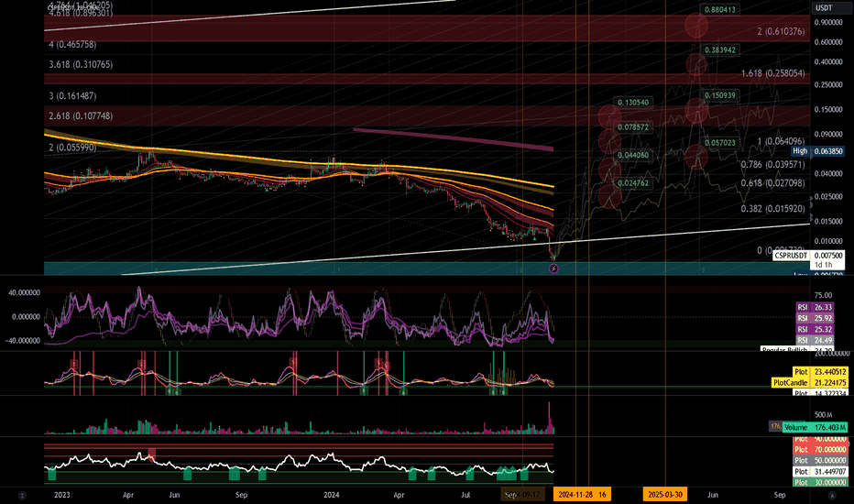
Task: Click the Fib level 1 (0.064096) label
Action: (x=781, y=142)
